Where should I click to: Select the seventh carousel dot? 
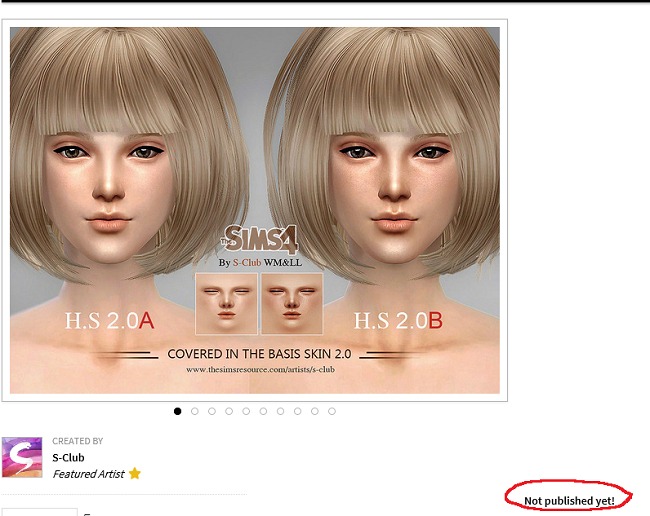point(281,411)
